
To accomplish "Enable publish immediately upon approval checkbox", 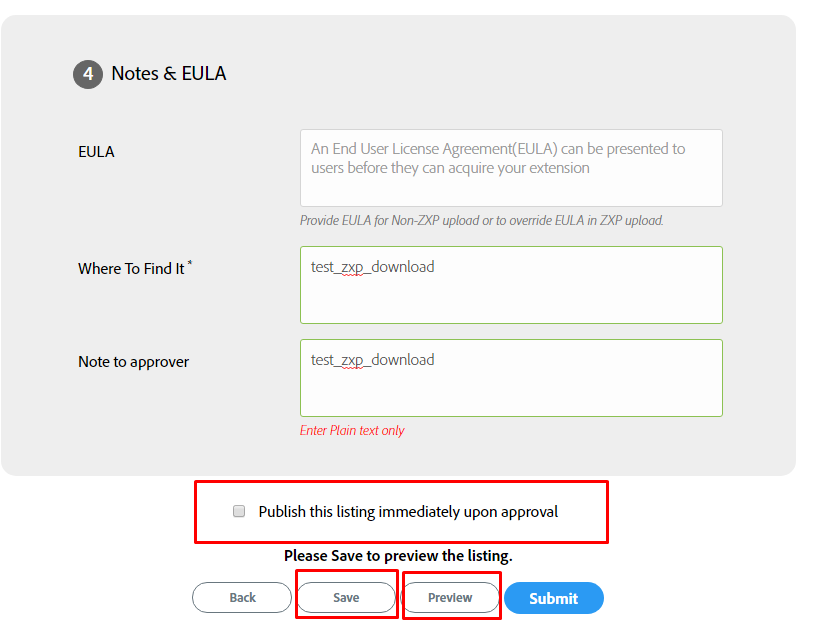I will click(239, 511).
